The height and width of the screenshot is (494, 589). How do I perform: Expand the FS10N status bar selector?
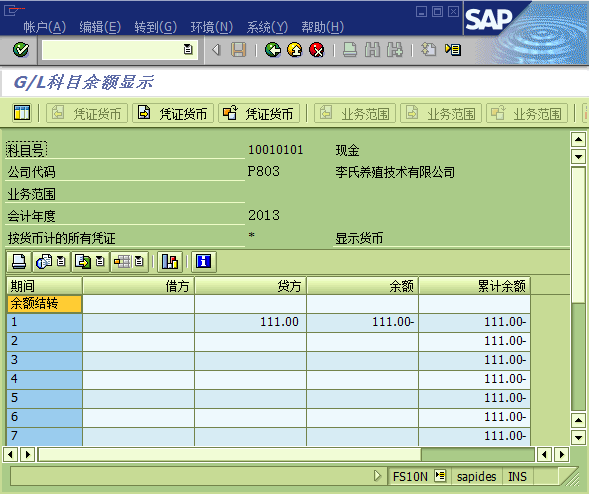coord(440,476)
